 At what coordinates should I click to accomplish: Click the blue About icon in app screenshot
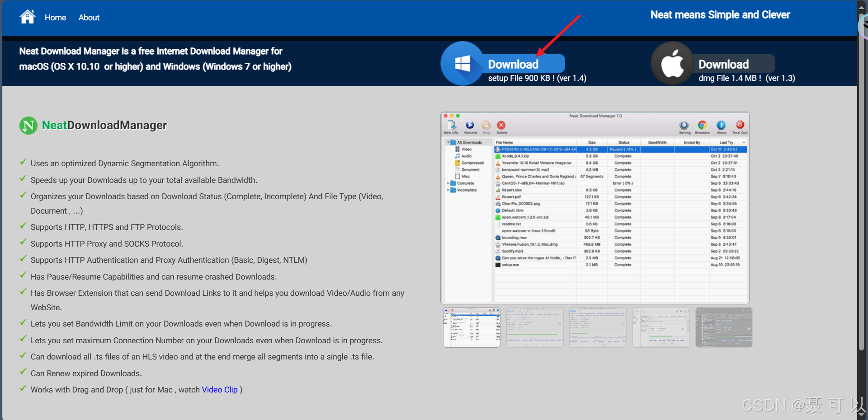coord(721,127)
